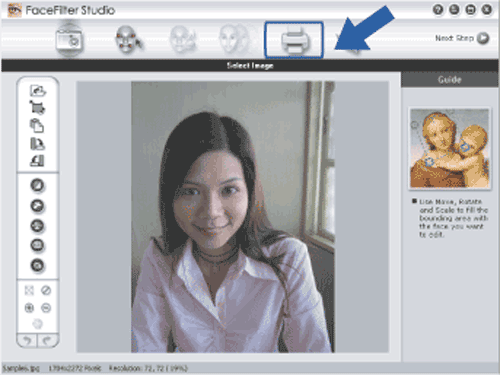Image resolution: width=500 pixels, height=375 pixels.
Task: Open the help question mark button
Action: click(x=438, y=10)
